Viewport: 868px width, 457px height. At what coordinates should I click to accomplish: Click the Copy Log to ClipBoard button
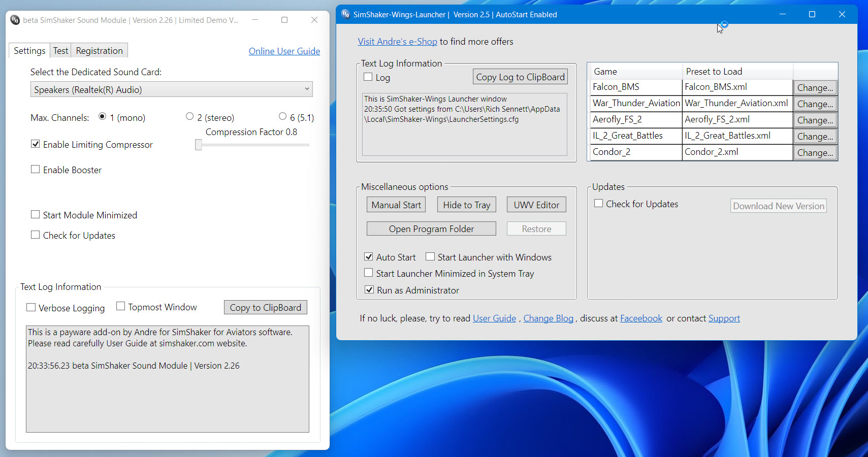pos(520,77)
